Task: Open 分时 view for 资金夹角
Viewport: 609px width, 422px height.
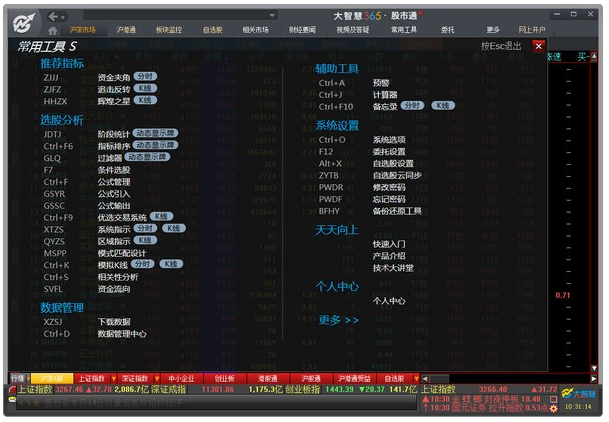Action: pos(145,76)
